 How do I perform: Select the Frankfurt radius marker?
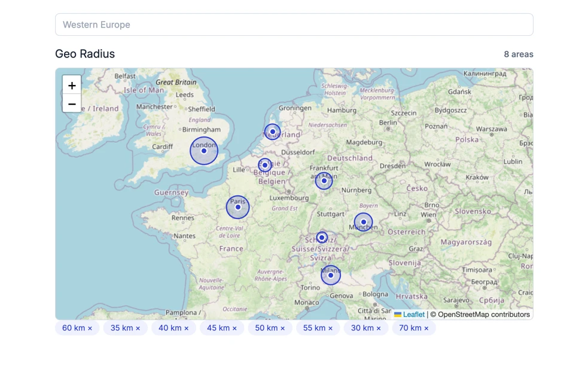pos(324,181)
